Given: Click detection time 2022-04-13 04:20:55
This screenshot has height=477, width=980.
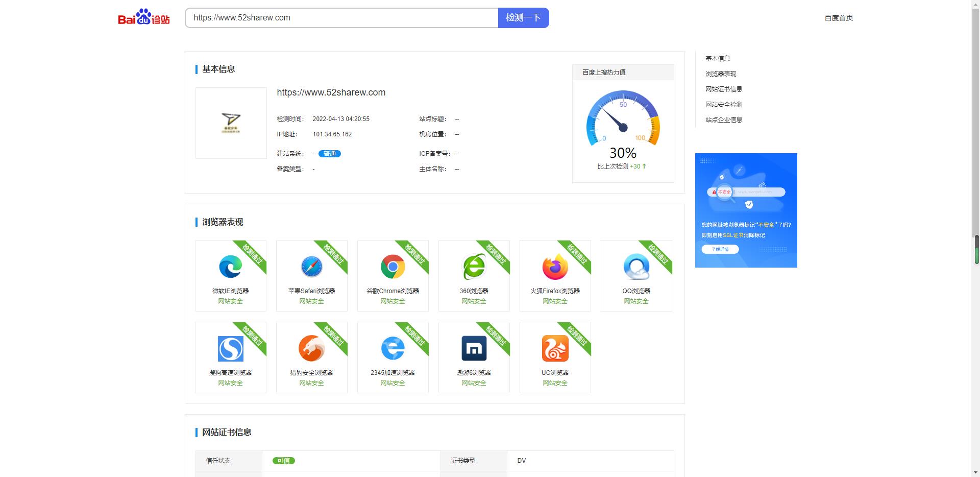Looking at the screenshot, I should tap(341, 119).
